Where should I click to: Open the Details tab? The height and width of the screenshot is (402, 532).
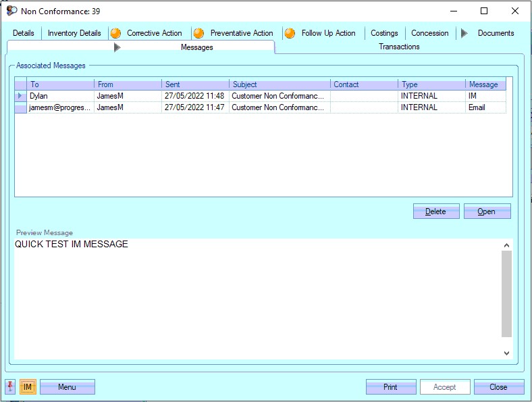(x=24, y=33)
